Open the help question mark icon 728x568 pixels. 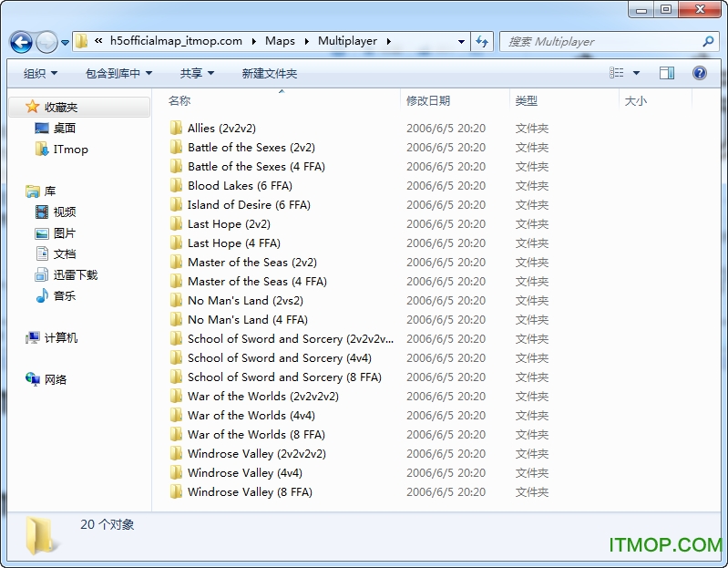[x=700, y=73]
